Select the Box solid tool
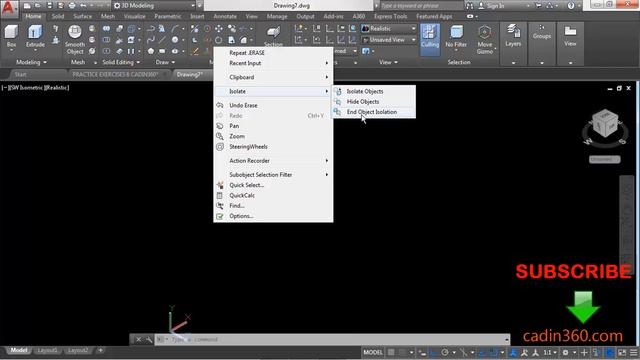 pos(11,36)
